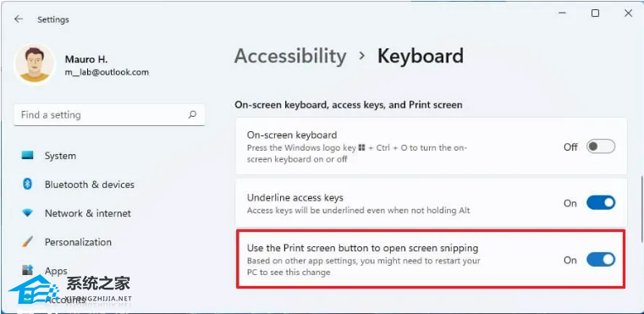Screen dimensions: 644x314
Task: Click the Personalization paintbrush icon
Action: [x=28, y=242]
